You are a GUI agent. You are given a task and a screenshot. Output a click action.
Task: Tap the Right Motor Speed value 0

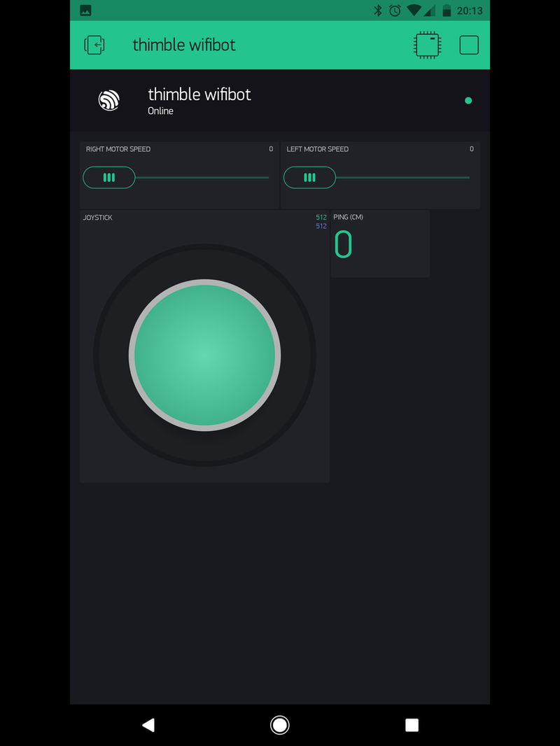[x=271, y=149]
